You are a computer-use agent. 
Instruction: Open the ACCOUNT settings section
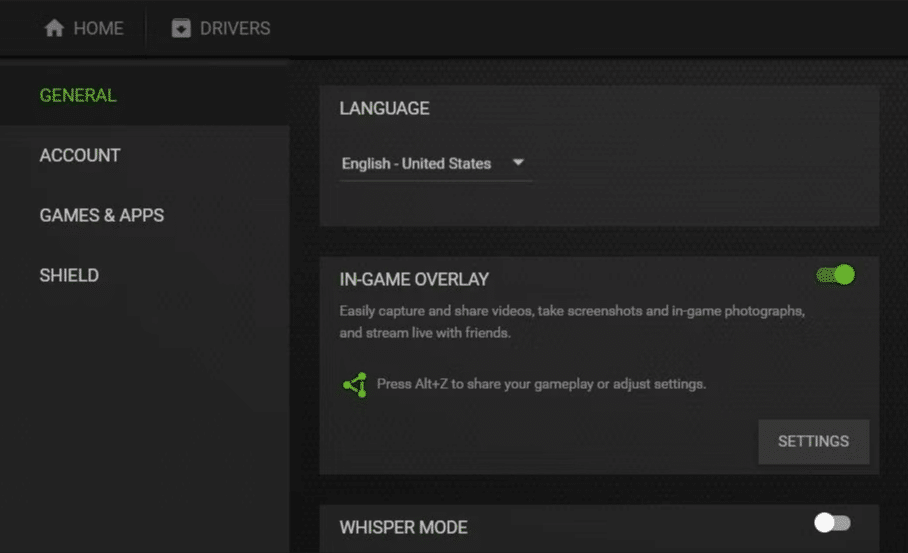(x=80, y=155)
